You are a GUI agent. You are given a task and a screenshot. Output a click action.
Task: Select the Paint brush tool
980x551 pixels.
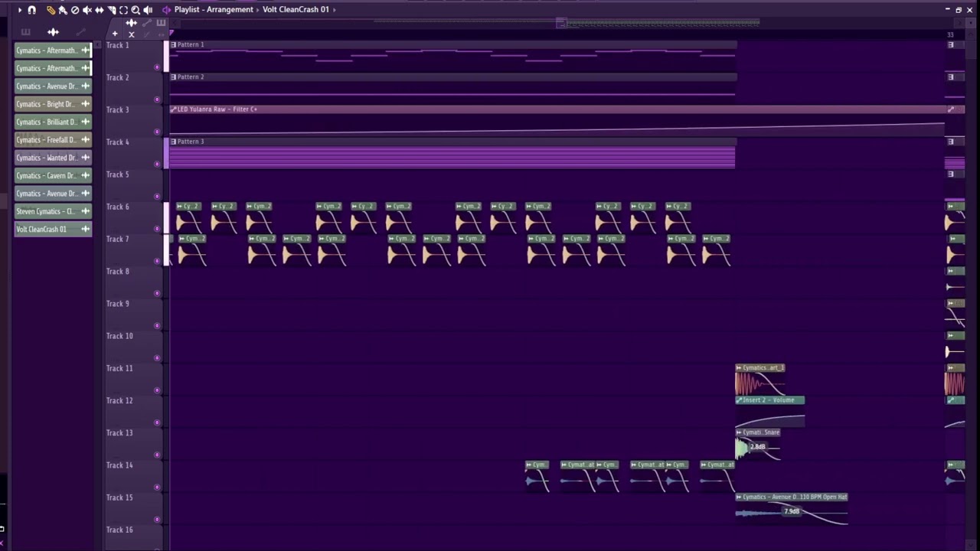63,10
